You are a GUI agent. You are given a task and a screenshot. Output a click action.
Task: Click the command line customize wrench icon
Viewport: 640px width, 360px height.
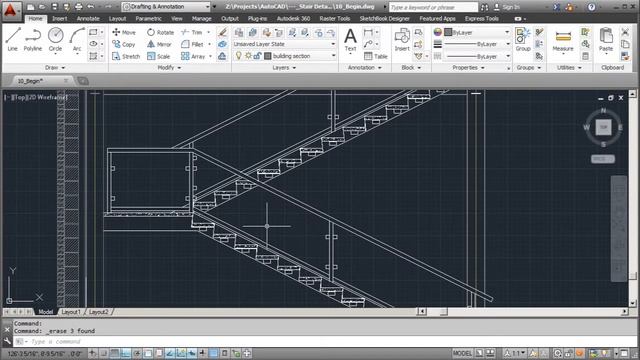pos(7,341)
